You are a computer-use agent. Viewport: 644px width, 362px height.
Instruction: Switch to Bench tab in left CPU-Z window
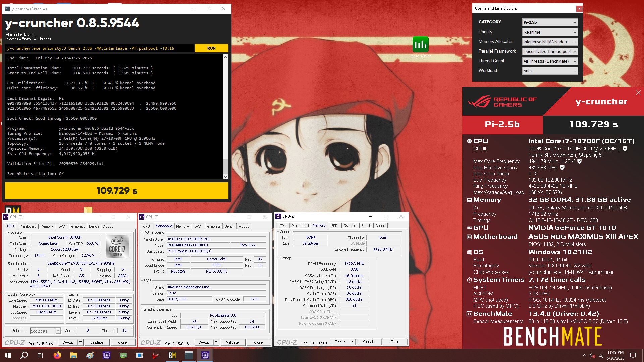tap(94, 226)
